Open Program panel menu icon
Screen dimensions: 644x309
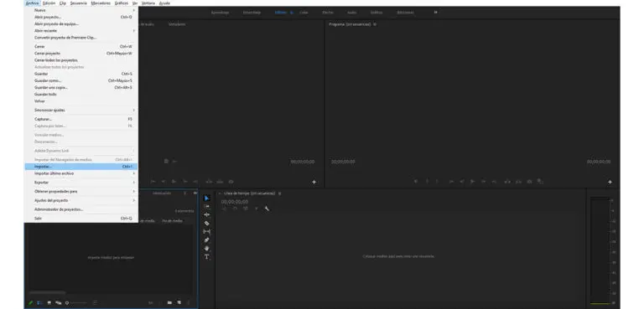pyautogui.click(x=375, y=24)
